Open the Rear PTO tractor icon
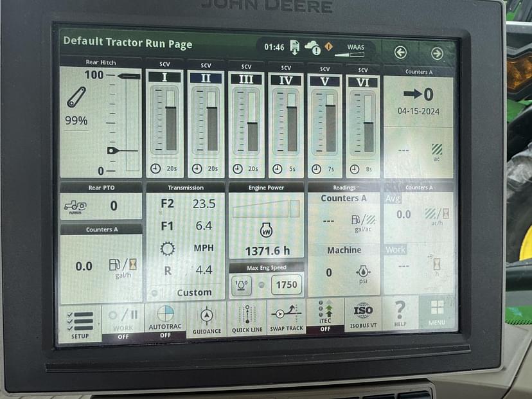Screen dimensions: 532x399 coord(75,207)
